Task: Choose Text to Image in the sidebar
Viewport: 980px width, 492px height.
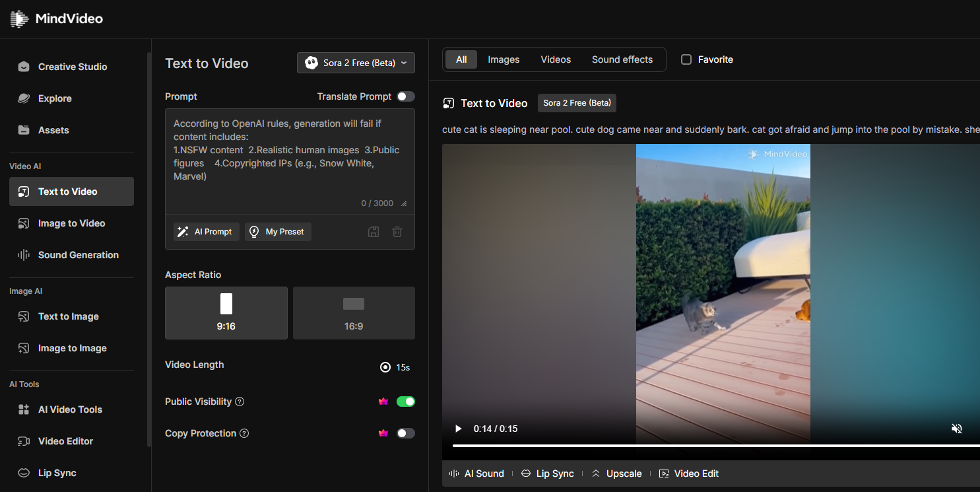Action: point(71,316)
